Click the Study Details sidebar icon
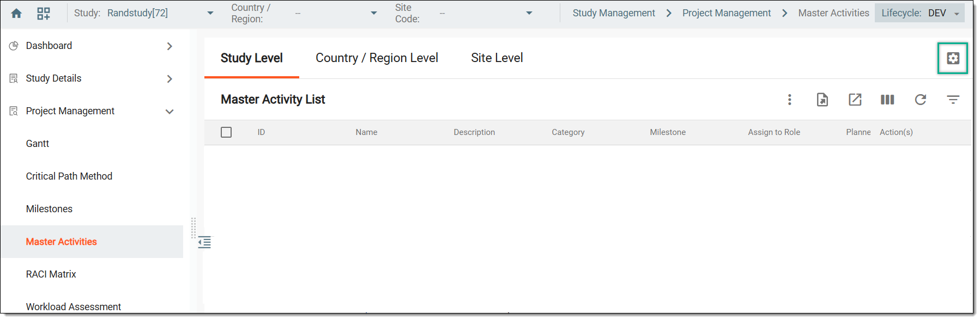 [x=14, y=78]
